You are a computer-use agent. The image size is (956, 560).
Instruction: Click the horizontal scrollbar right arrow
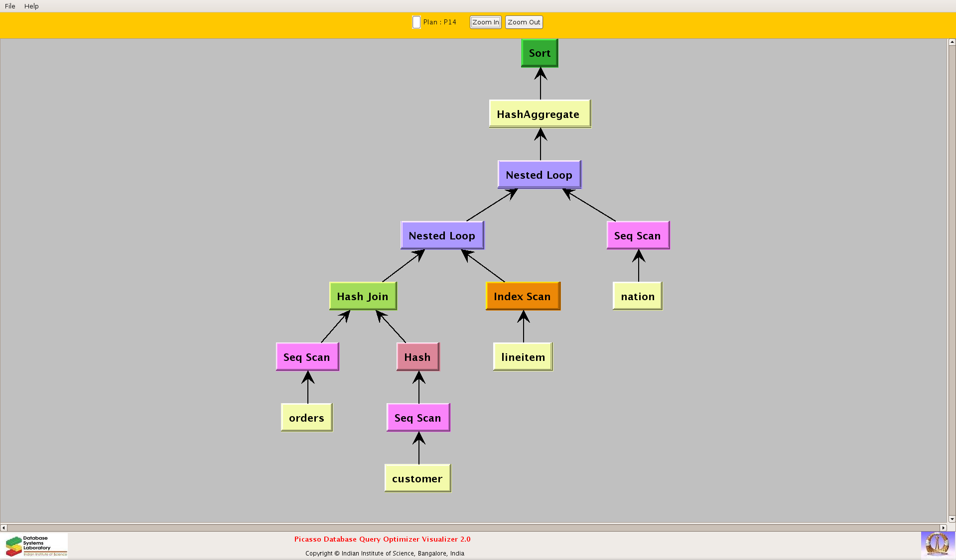[x=943, y=528]
